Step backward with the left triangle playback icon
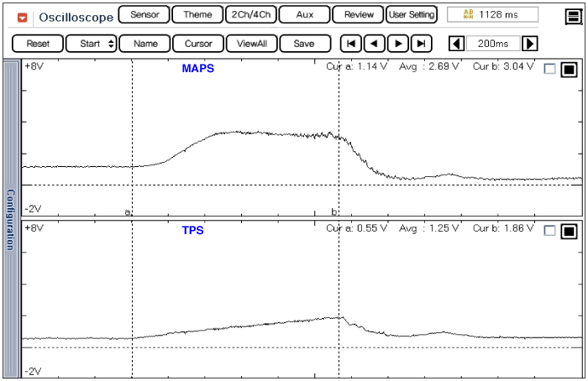This screenshot has width=588, height=381. tap(375, 44)
